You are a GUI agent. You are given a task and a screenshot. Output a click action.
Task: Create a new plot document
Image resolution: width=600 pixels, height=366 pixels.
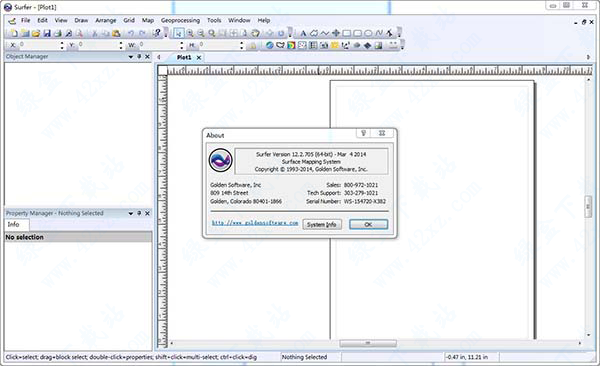click(x=14, y=33)
